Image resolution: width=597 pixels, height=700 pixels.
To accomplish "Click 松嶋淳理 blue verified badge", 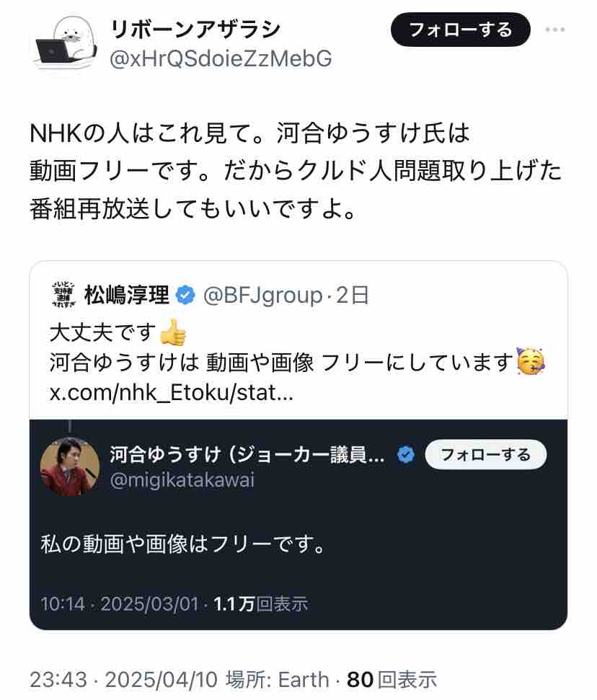I will tap(186, 294).
